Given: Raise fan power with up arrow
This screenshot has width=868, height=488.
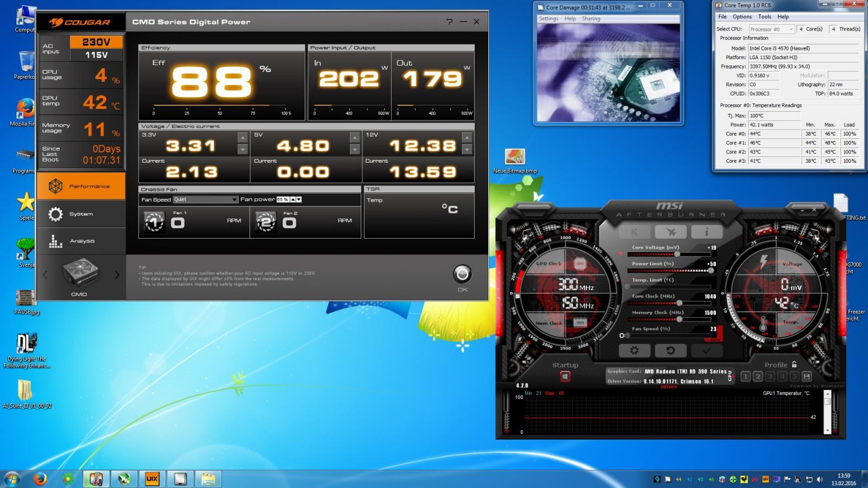Looking at the screenshot, I should [293, 200].
